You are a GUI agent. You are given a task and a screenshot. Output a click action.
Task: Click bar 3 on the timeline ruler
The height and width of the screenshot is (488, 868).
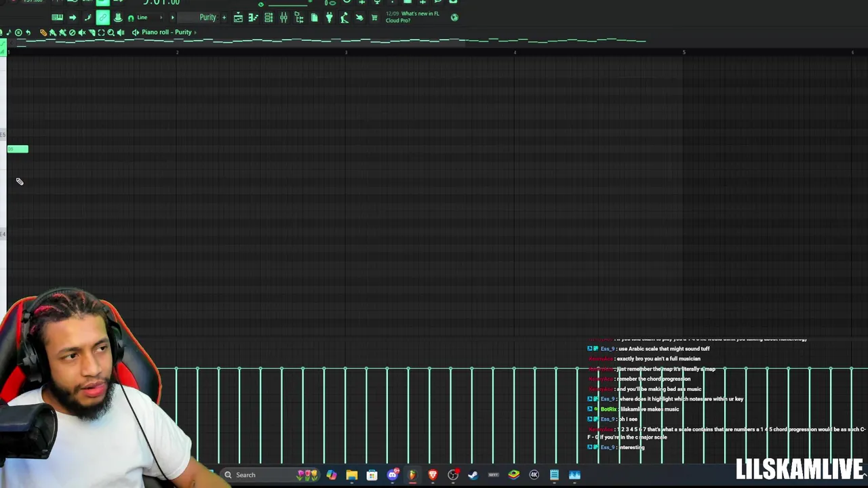click(x=347, y=52)
